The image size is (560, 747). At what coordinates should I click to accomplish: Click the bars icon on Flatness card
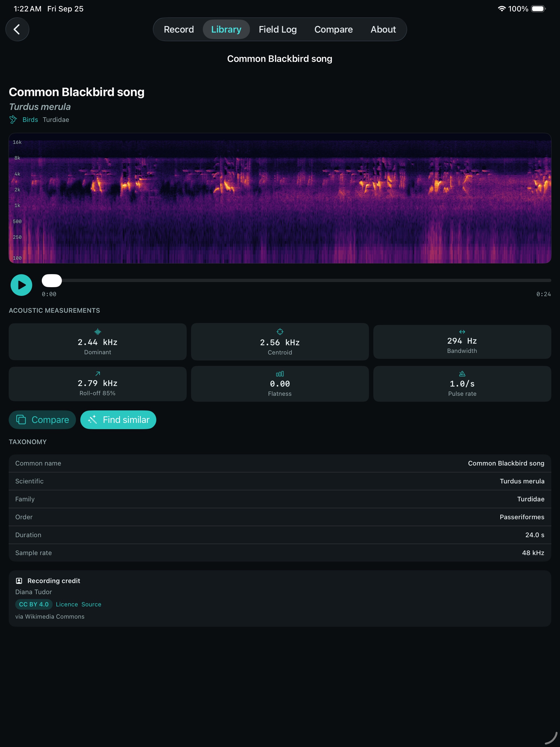click(x=280, y=374)
